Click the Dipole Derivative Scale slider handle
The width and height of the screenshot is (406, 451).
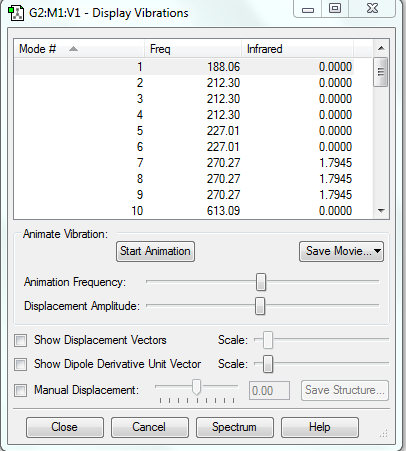coord(268,364)
